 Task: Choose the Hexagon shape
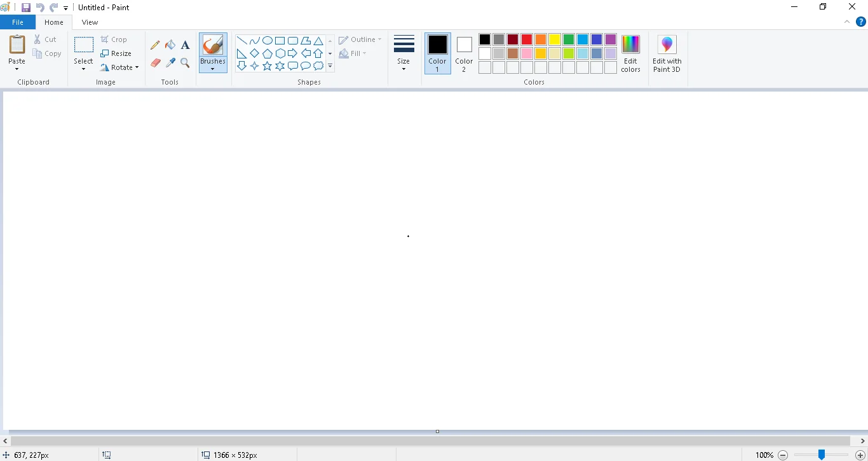click(x=280, y=53)
